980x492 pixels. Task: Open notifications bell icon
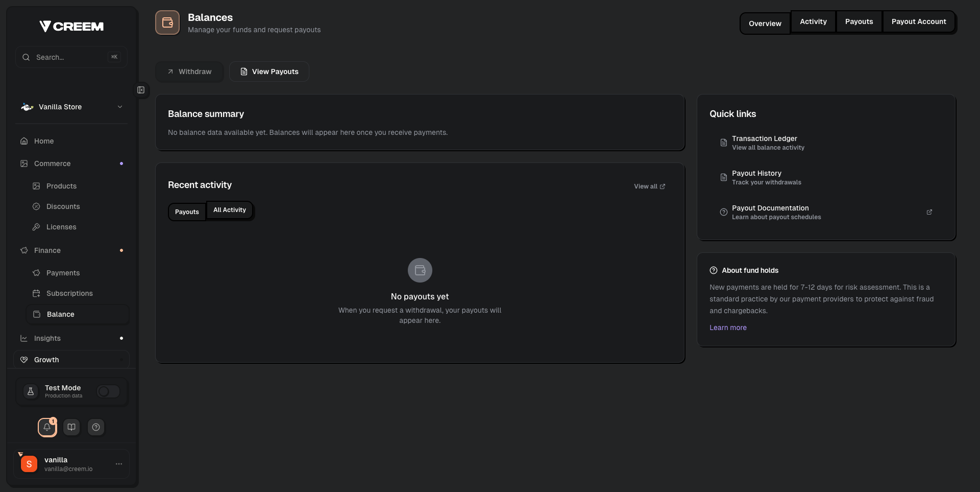[x=47, y=427]
